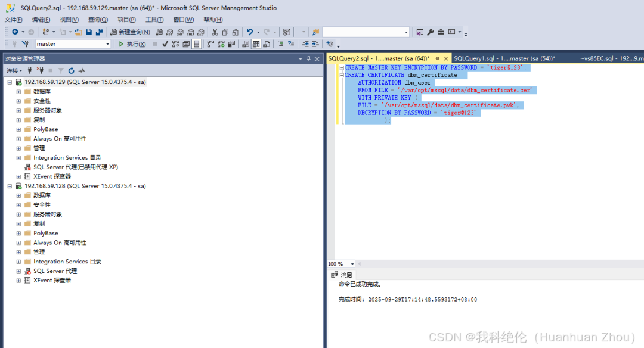Screen dimensions: 644x348
Task: Select the 消息 results tab
Action: pyautogui.click(x=341, y=275)
